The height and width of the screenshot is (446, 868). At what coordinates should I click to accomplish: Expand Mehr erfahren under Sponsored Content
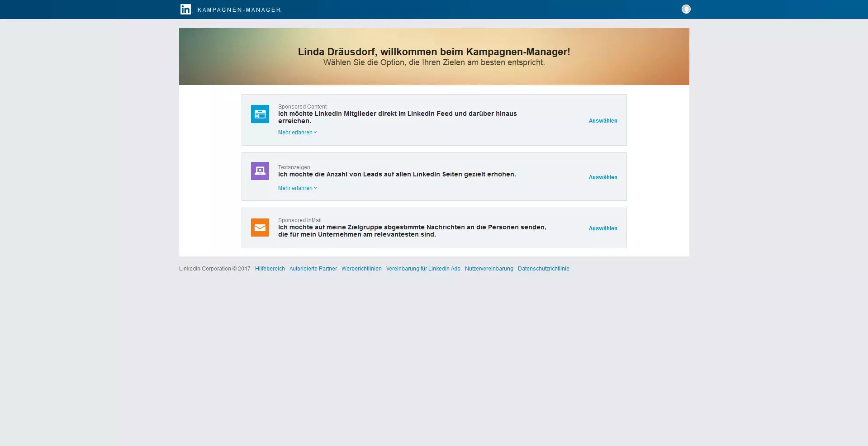297,133
